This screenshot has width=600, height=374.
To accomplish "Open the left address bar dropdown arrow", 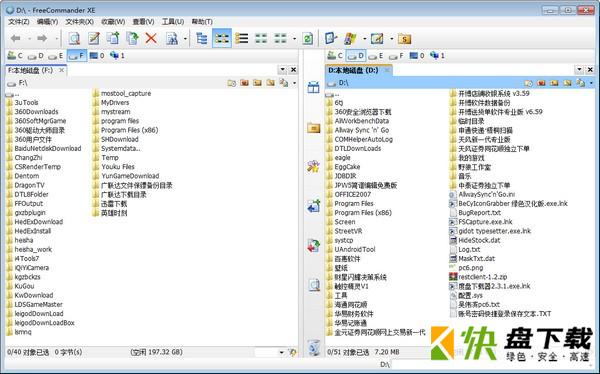I will tap(294, 83).
